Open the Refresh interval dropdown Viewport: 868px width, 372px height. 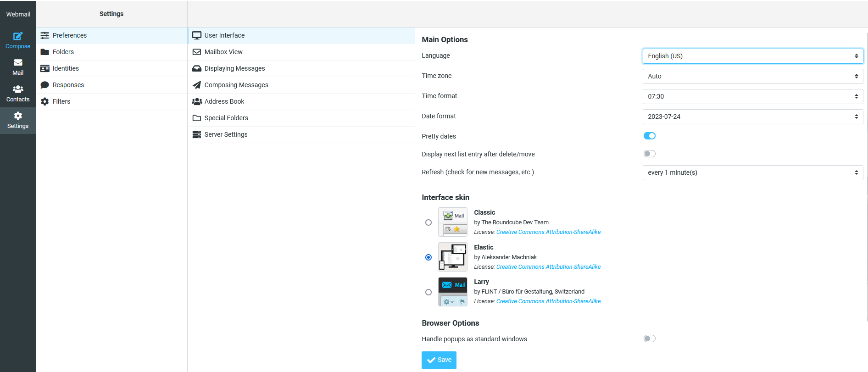pos(752,172)
